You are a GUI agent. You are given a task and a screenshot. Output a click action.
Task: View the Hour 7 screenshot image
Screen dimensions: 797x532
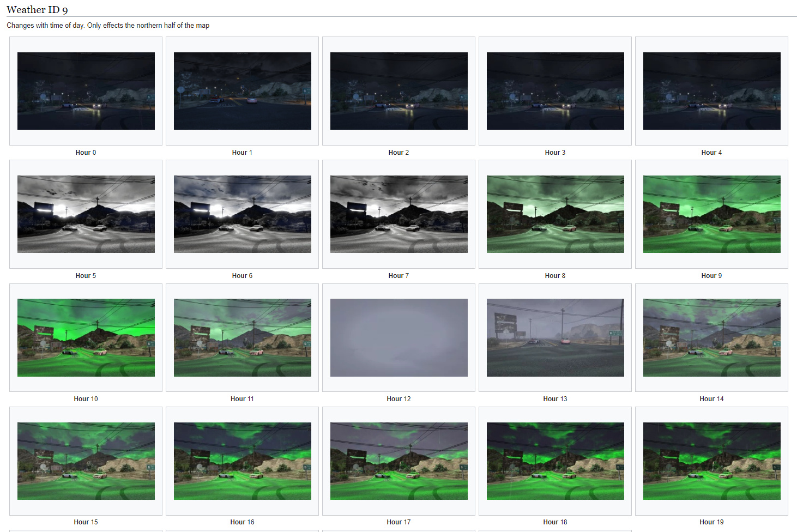tap(399, 214)
